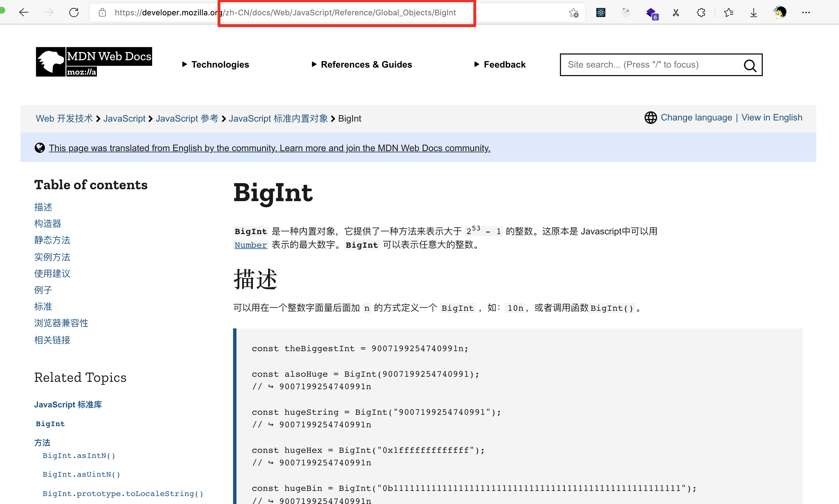Screen dimensions: 839x504
Task: Click the MDN Web Docs logo
Action: pos(94,62)
